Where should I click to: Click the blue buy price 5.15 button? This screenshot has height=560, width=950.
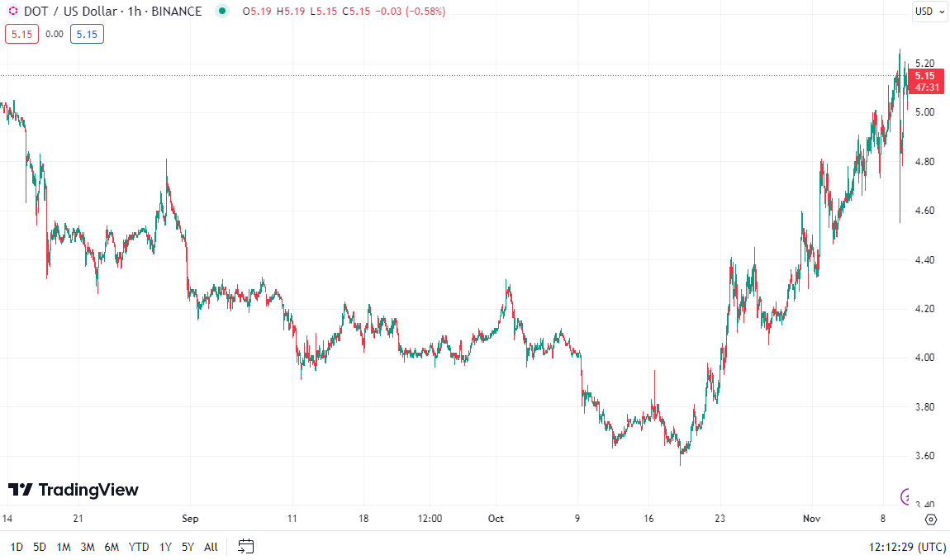(x=87, y=35)
